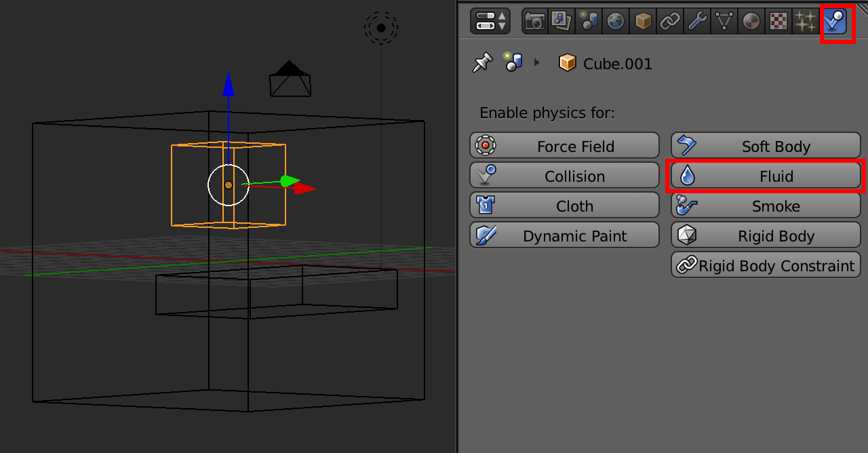The width and height of the screenshot is (868, 453).
Task: Enable Fluid physics
Action: pyautogui.click(x=766, y=176)
